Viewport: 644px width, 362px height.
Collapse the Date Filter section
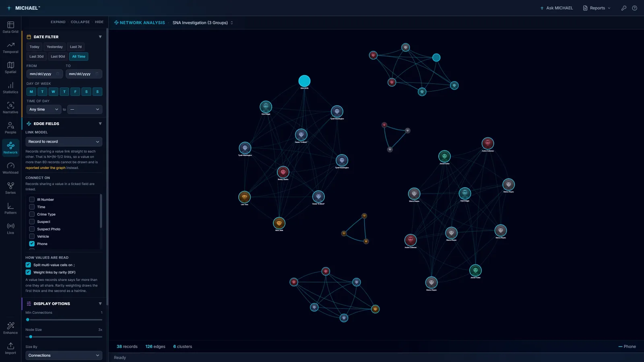click(x=100, y=37)
